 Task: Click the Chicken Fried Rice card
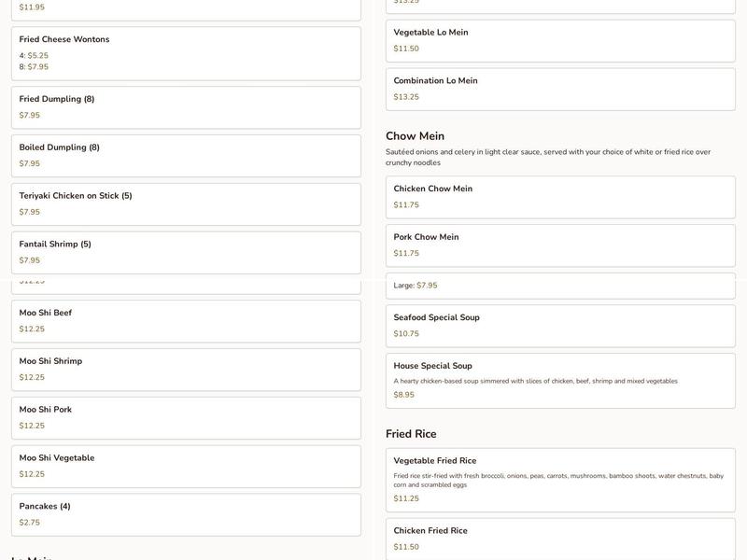[560, 539]
